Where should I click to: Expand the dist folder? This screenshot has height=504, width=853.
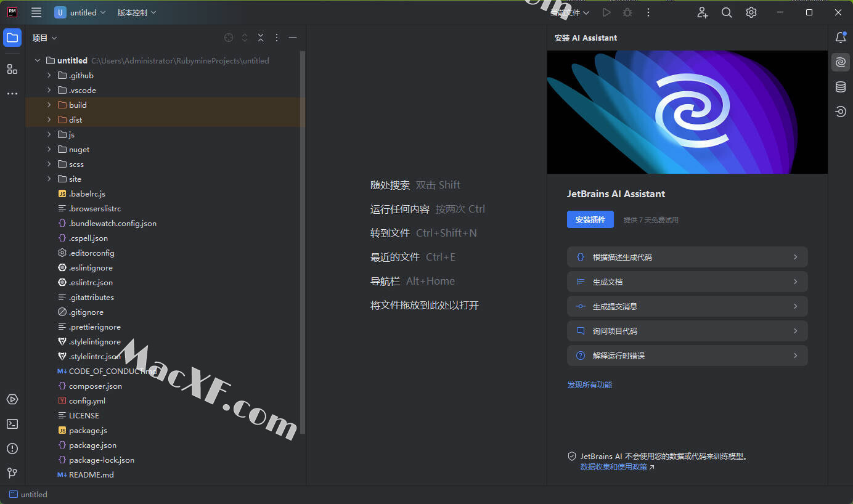49,120
